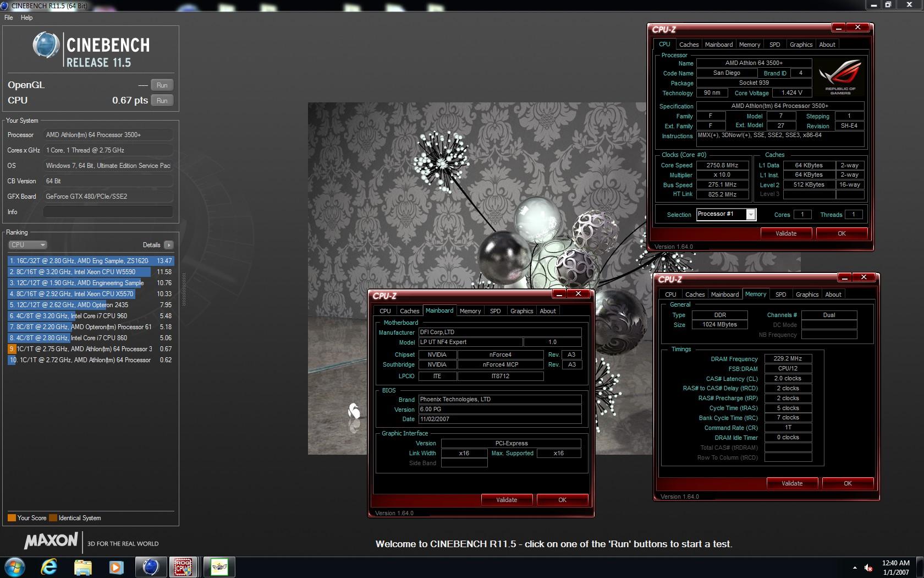Open the Windows Start menu orb
Image resolution: width=924 pixels, height=578 pixels.
point(15,567)
